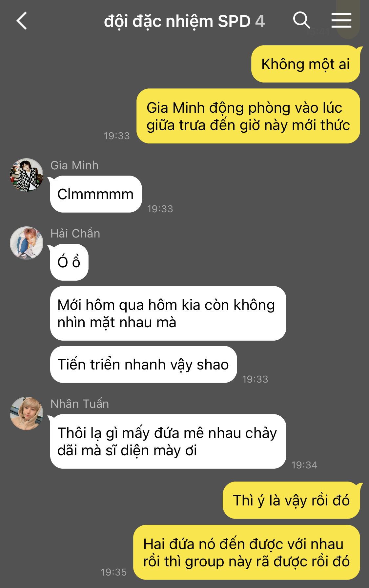Tap the 'Nhân Tuấn' sender name label
This screenshot has width=369, height=588.
pyautogui.click(x=80, y=404)
